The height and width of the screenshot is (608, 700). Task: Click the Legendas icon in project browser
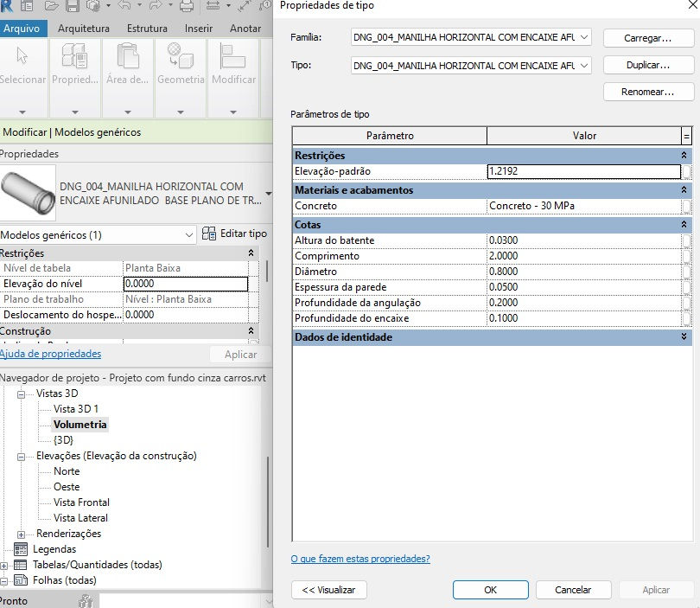pyautogui.click(x=21, y=549)
